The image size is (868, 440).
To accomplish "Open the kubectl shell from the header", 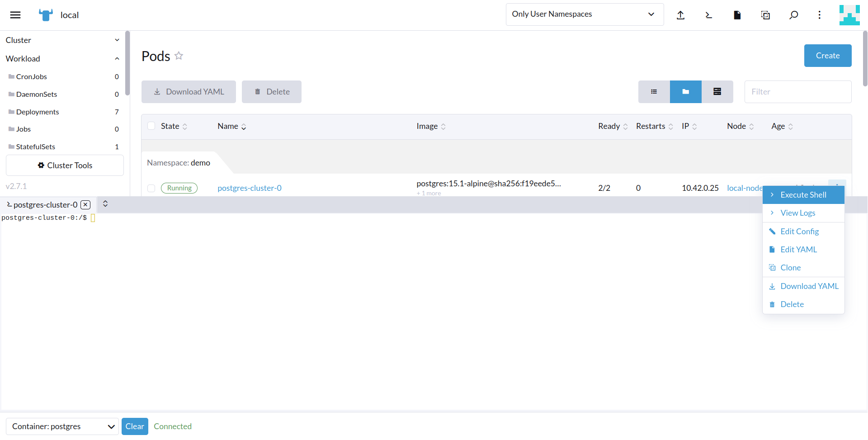I will point(708,14).
